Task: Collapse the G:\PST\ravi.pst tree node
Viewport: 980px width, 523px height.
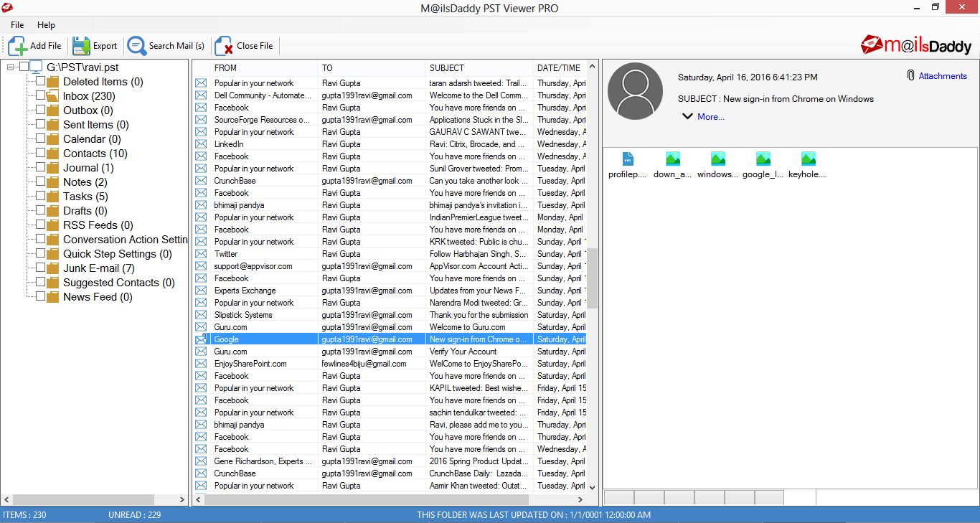Action: [x=11, y=67]
